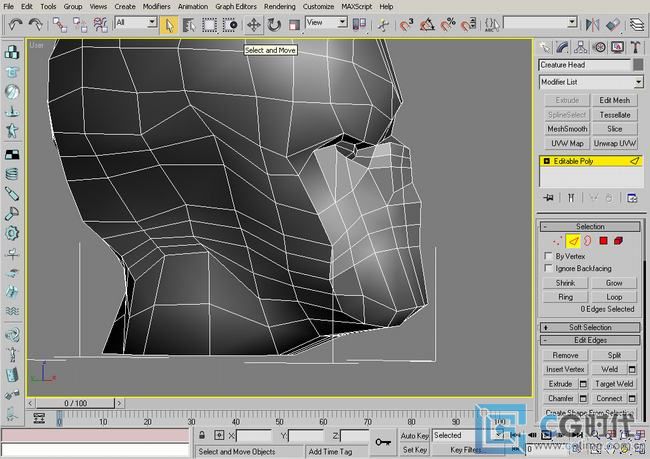Click the Unwrap UVW button
Screen dimensions: 650x459
point(615,143)
